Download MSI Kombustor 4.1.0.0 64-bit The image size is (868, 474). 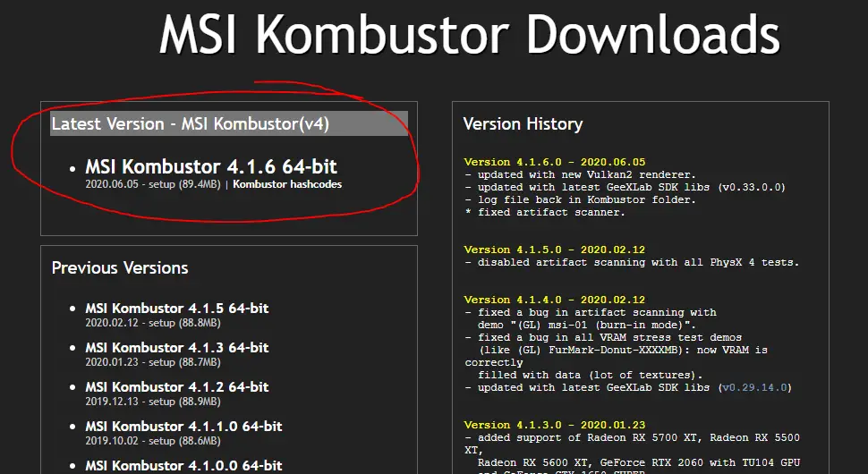pos(183,465)
